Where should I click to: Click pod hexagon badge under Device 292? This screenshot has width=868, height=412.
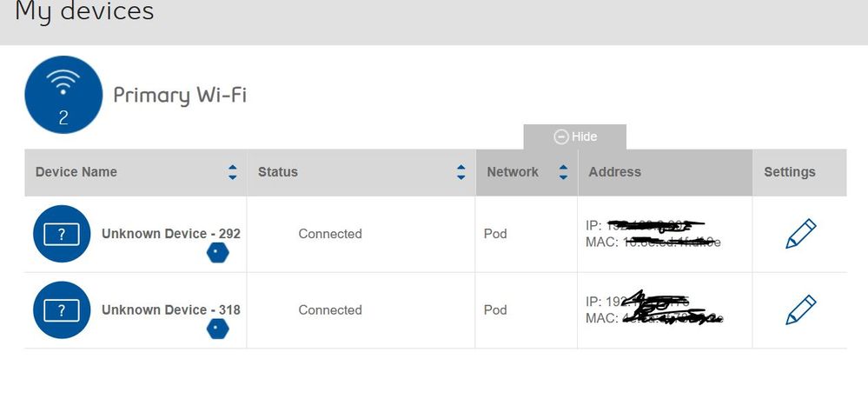coord(218,253)
